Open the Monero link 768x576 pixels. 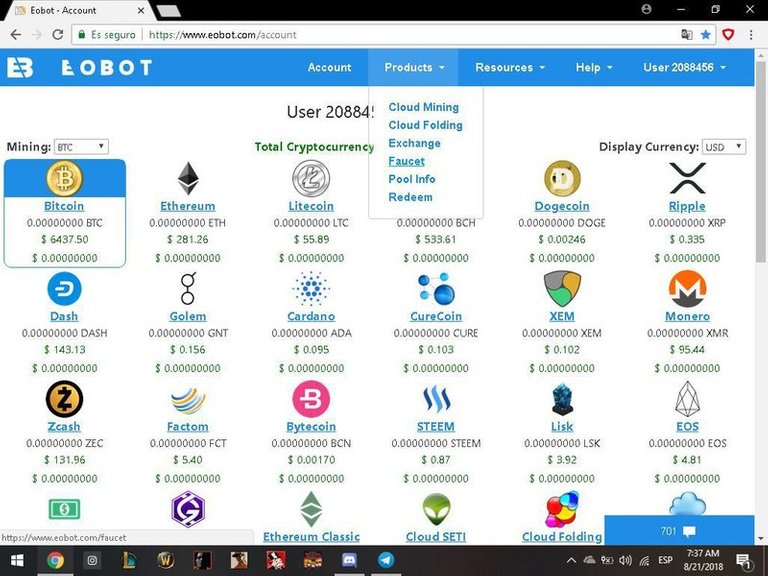click(x=687, y=316)
